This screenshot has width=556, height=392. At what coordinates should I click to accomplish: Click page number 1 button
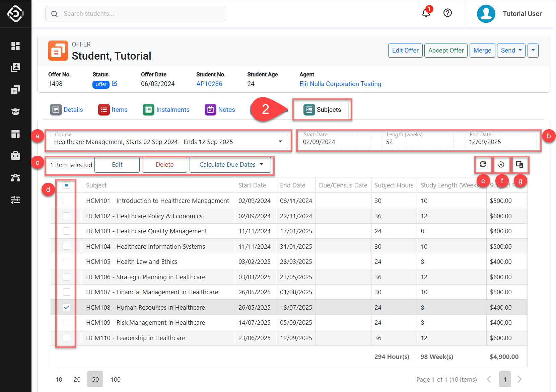(505, 379)
